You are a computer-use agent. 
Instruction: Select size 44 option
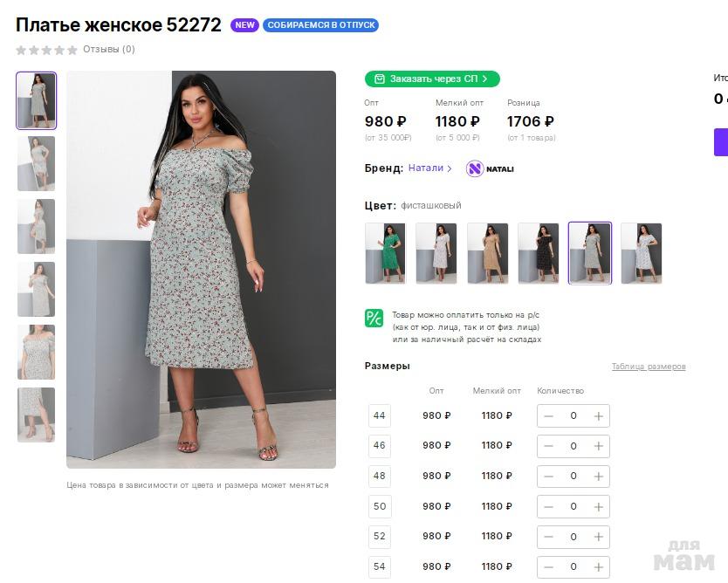click(x=380, y=415)
